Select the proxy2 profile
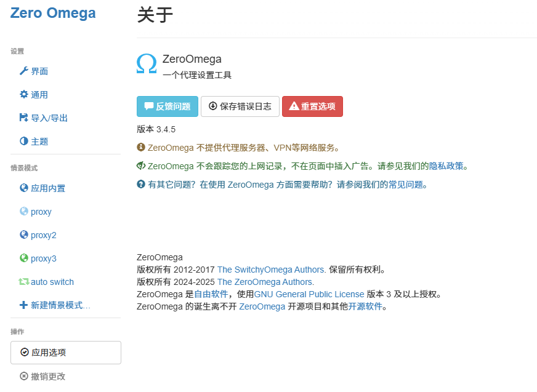 click(42, 234)
